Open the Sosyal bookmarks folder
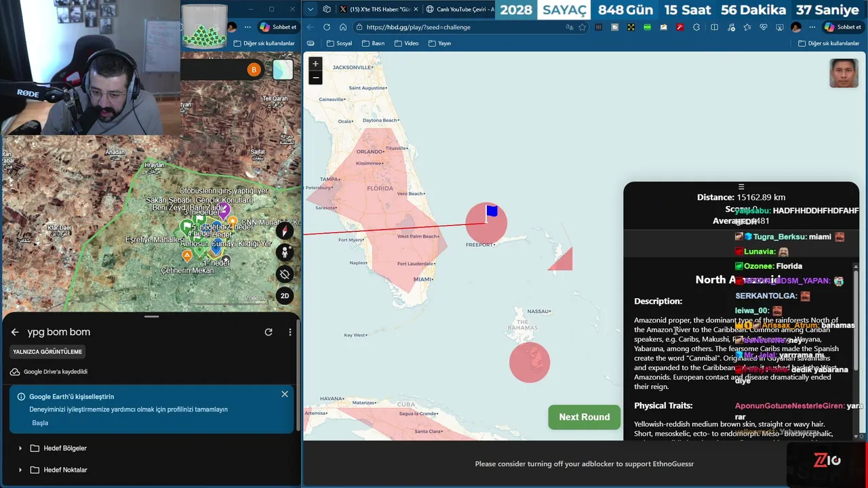The image size is (868, 488). 339,43
